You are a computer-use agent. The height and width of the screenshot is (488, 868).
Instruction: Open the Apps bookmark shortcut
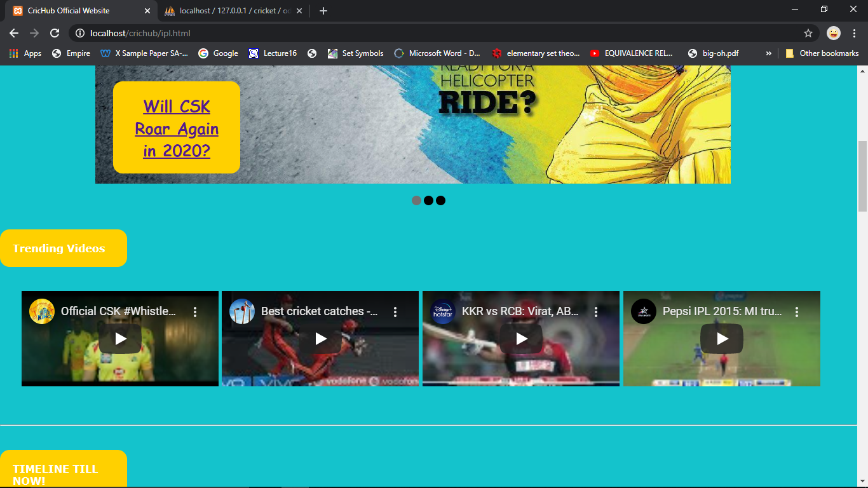tap(25, 53)
